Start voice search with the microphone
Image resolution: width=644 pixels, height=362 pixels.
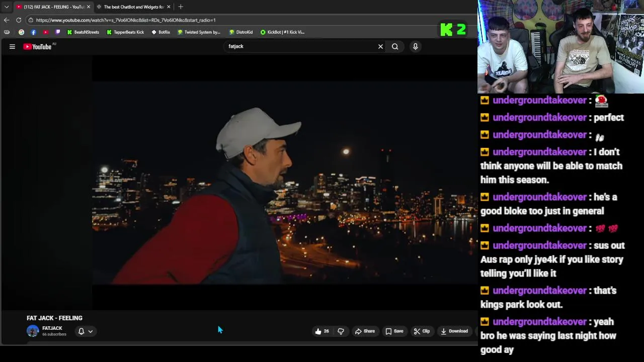coord(415,47)
